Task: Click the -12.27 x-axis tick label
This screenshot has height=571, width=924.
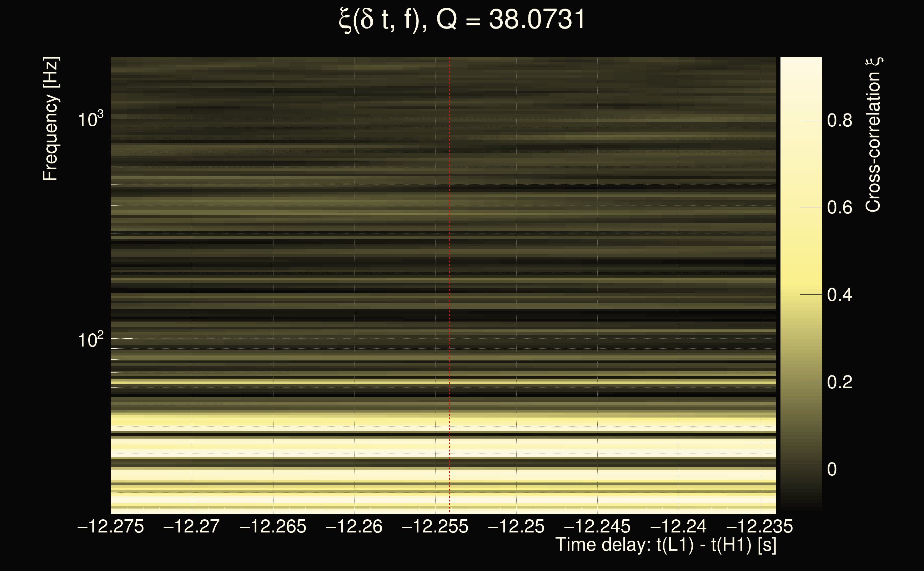Action: [x=191, y=526]
